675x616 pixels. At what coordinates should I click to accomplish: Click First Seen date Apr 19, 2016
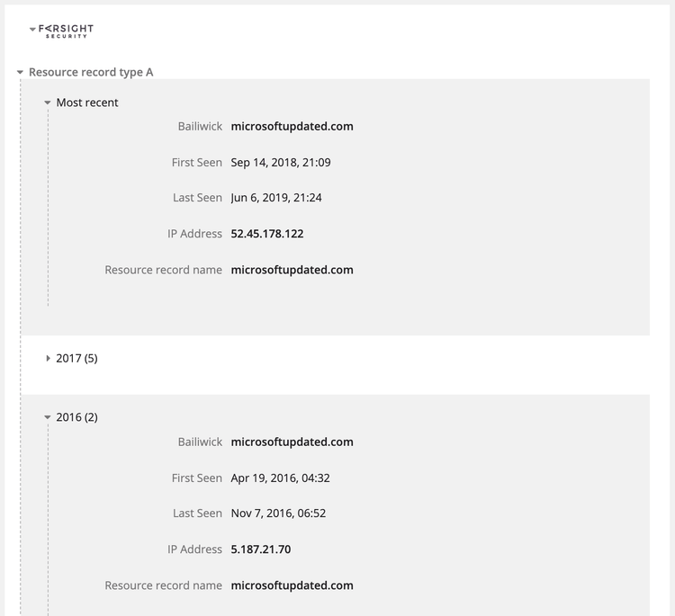(x=280, y=478)
